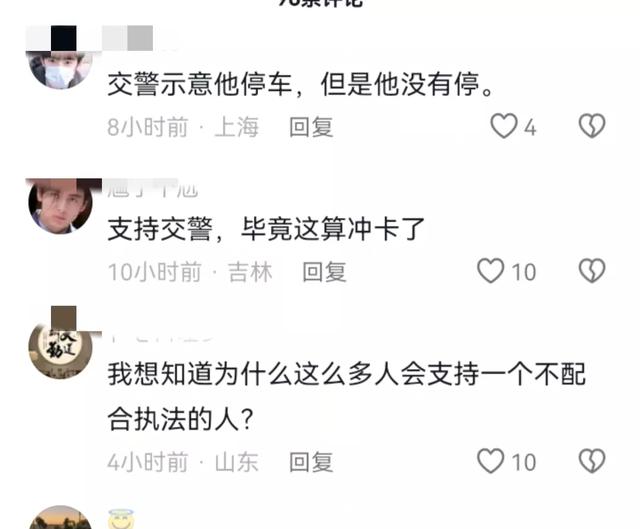This screenshot has height=529, width=640.
Task: Tap the blurred username of second commenter
Action: [x=153, y=189]
